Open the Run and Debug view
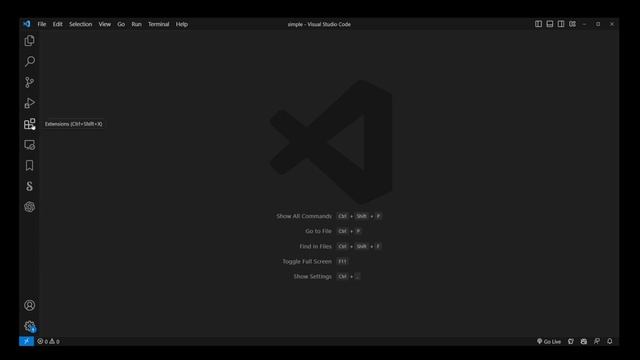The height and width of the screenshot is (360, 640). pos(29,103)
